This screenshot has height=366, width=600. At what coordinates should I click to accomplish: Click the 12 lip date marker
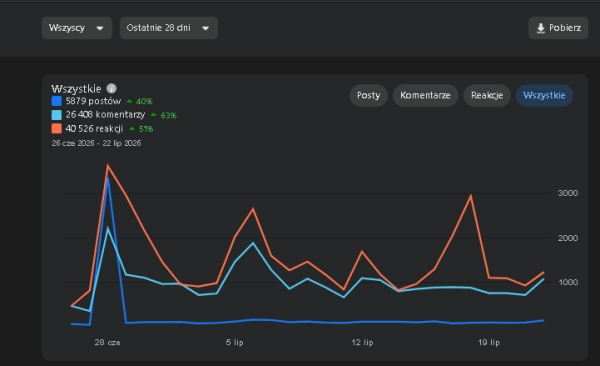[362, 342]
